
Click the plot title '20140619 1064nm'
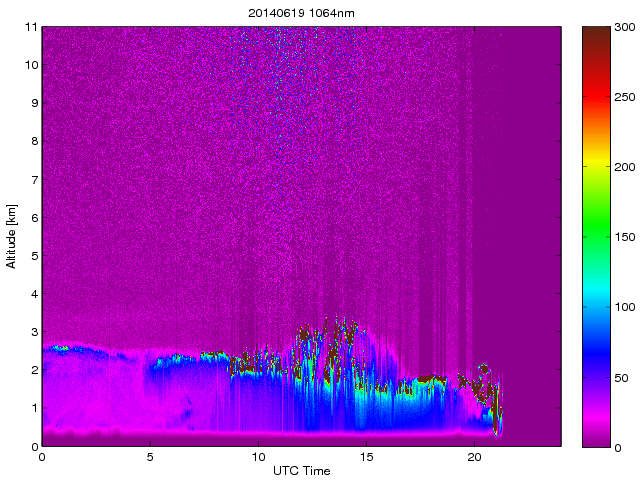pyautogui.click(x=301, y=13)
